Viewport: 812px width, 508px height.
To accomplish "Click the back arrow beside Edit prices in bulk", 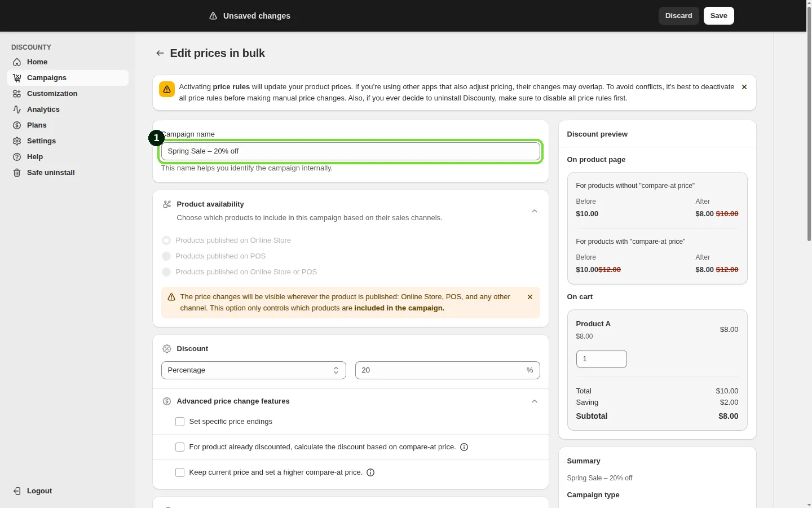I will pyautogui.click(x=160, y=53).
